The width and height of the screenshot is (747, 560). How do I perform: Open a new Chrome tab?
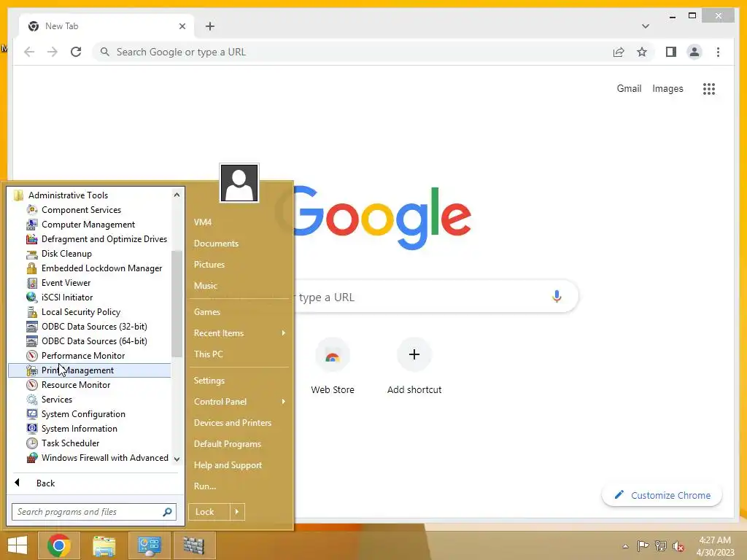coord(210,26)
